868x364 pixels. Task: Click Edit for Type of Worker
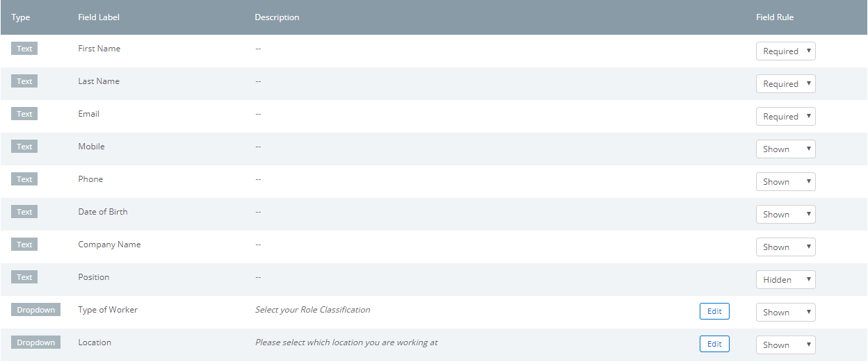point(714,311)
